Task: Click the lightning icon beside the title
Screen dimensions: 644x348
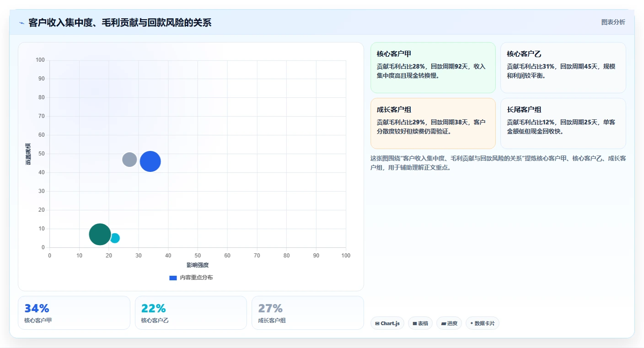Action: (21, 23)
